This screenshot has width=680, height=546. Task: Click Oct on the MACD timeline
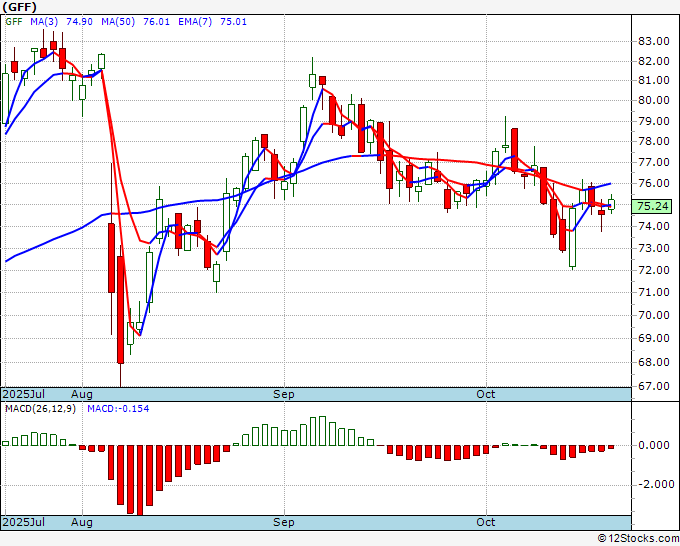485,522
